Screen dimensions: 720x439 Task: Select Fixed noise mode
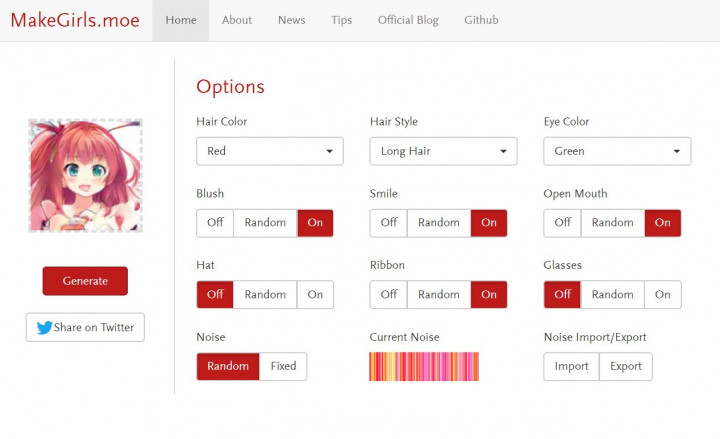[283, 367]
